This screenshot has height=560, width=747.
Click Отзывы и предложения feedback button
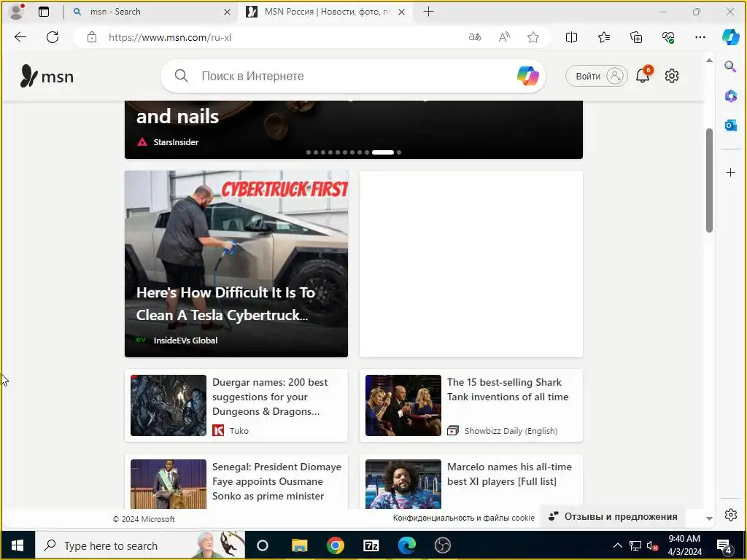tap(613, 517)
